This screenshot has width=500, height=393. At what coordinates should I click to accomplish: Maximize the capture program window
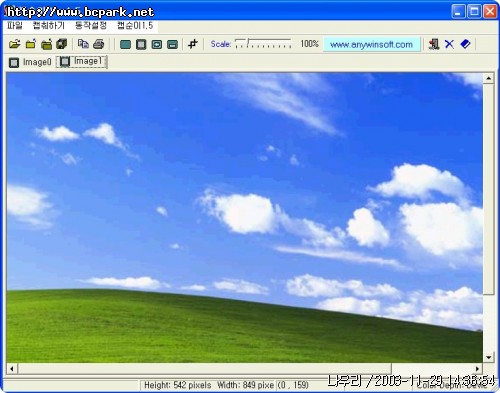click(474, 12)
